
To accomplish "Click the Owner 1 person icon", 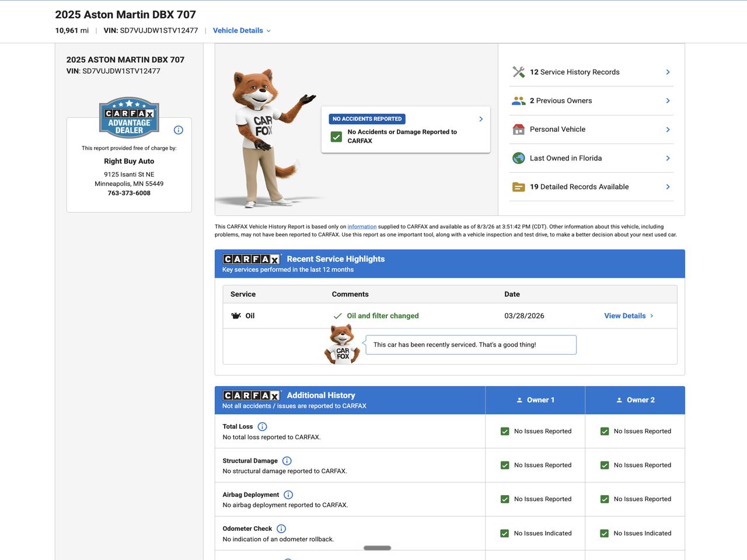I will [x=519, y=400].
